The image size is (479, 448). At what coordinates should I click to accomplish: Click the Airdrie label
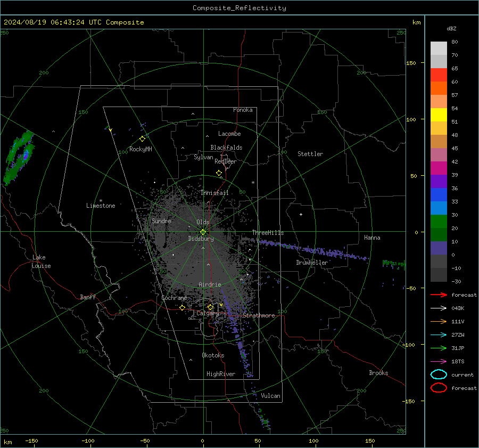[x=210, y=284]
